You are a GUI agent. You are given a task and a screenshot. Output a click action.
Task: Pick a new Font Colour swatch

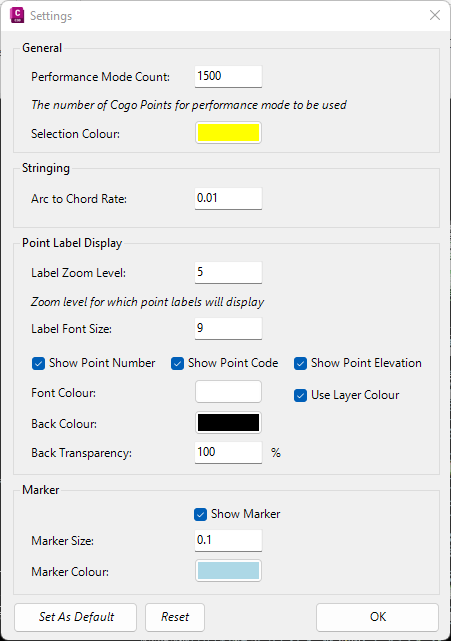(228, 392)
